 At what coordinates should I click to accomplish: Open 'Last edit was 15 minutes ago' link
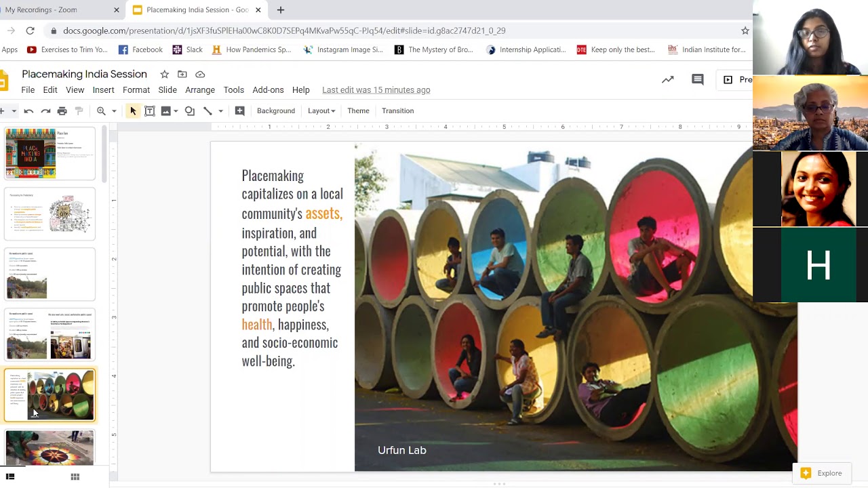pos(376,90)
